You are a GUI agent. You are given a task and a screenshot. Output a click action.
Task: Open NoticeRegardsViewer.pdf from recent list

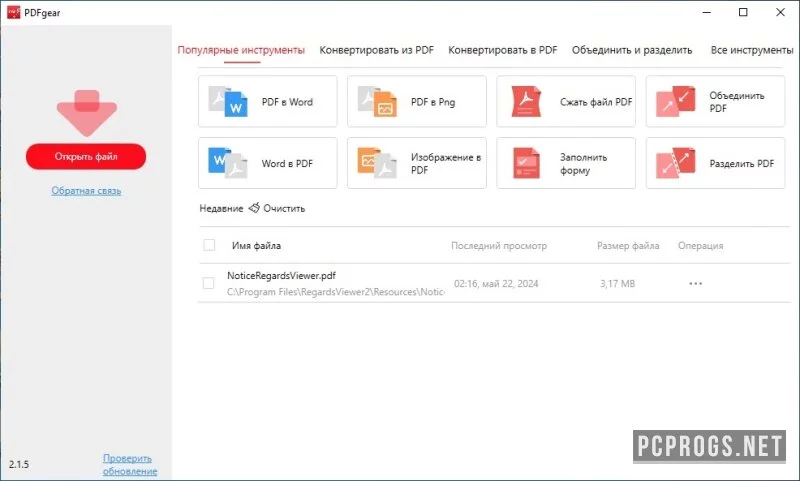click(281, 275)
